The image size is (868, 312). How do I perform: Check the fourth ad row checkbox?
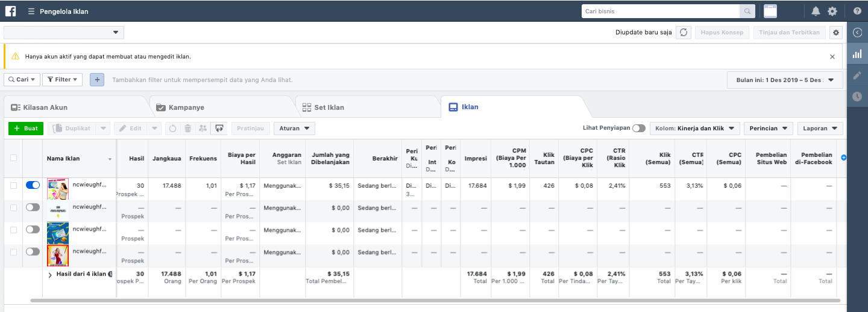coord(13,251)
